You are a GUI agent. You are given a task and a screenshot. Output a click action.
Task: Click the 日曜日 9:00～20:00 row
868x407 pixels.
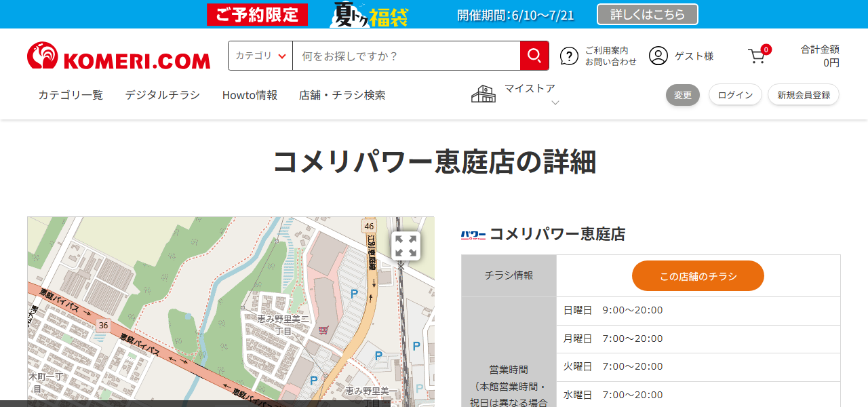[x=698, y=311]
